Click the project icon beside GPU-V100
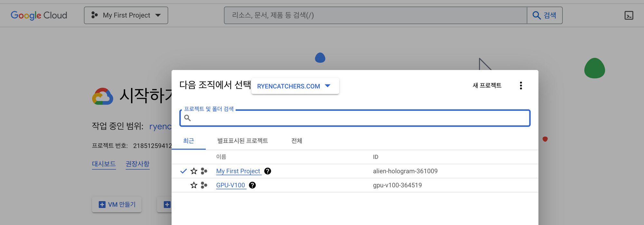Viewport: 644px width, 225px height. point(204,185)
